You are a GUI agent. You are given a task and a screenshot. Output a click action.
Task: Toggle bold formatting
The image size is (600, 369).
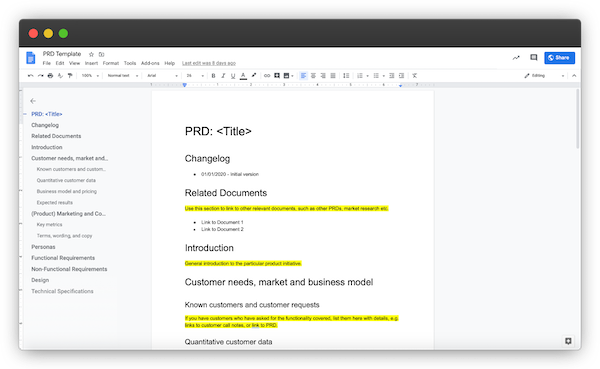[213, 76]
